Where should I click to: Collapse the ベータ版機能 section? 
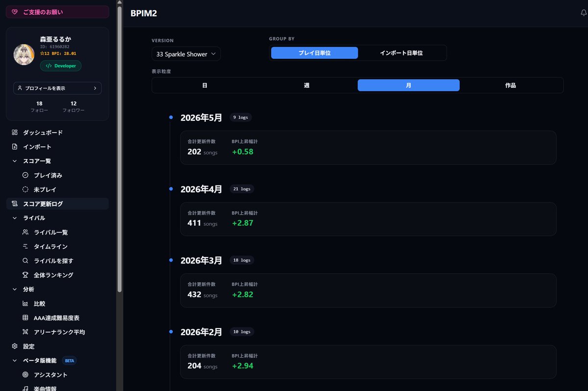click(15, 361)
